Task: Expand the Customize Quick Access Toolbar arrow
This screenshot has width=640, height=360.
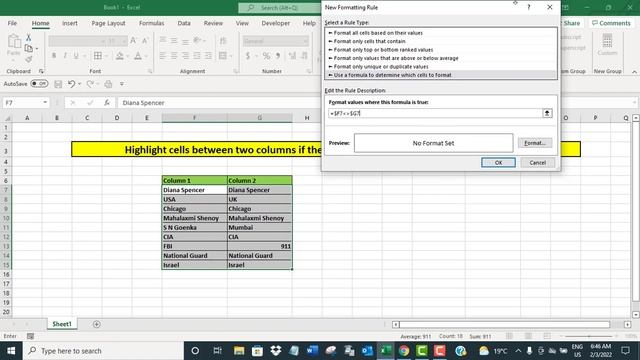Action: [122, 84]
